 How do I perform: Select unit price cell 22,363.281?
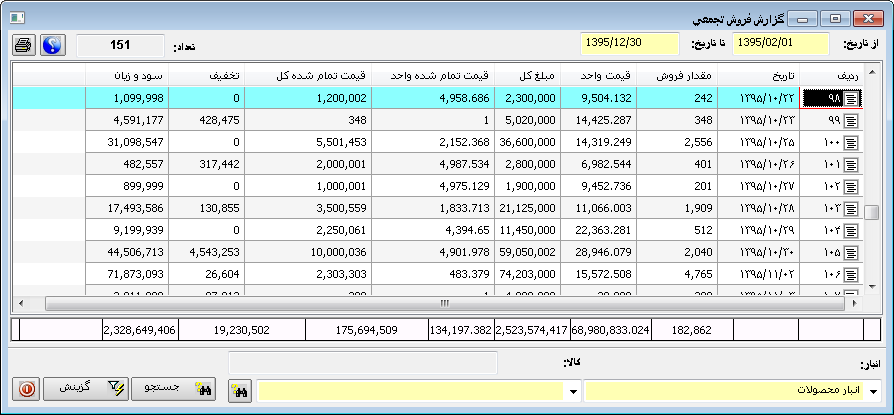(x=599, y=230)
